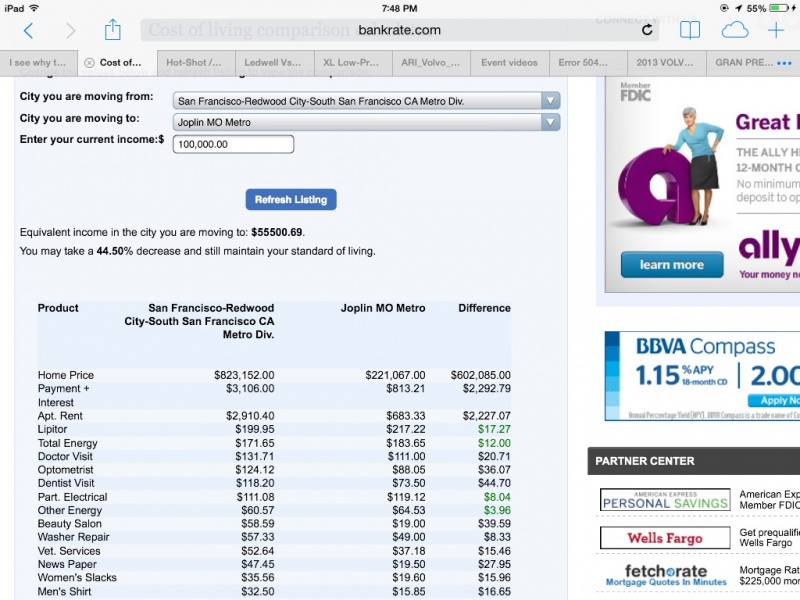Tap the Safari back arrow
Image resolution: width=800 pixels, height=600 pixels.
pyautogui.click(x=29, y=31)
